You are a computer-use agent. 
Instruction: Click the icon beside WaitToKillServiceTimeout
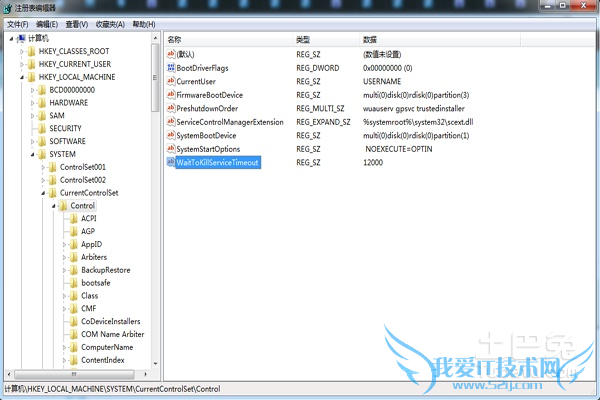pos(171,162)
